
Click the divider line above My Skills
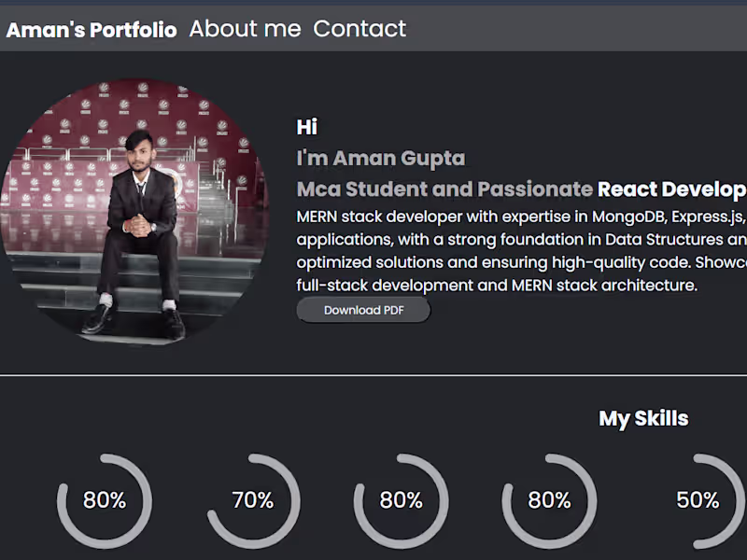coord(373,371)
